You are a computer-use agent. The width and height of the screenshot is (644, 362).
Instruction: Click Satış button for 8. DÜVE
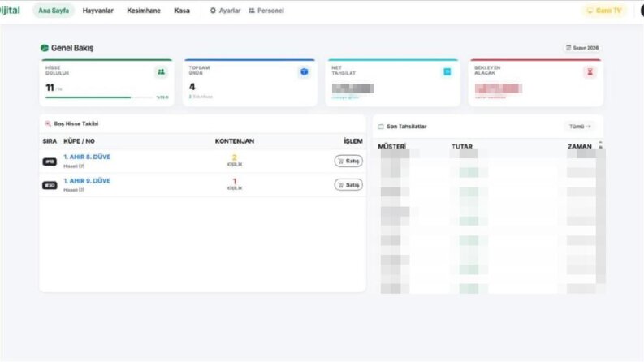pyautogui.click(x=348, y=162)
